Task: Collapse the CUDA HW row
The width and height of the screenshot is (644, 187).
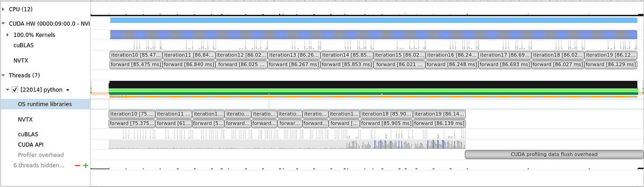Action: pyautogui.click(x=3, y=23)
